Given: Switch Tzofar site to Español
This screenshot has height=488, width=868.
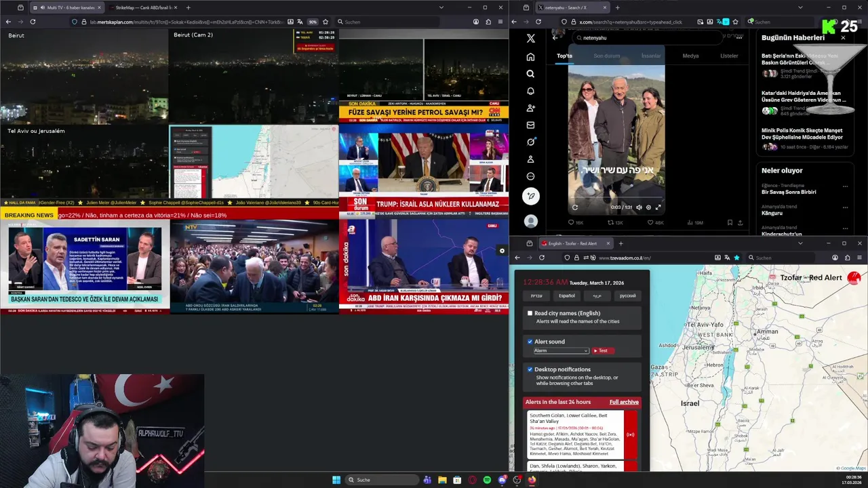Looking at the screenshot, I should click(567, 296).
